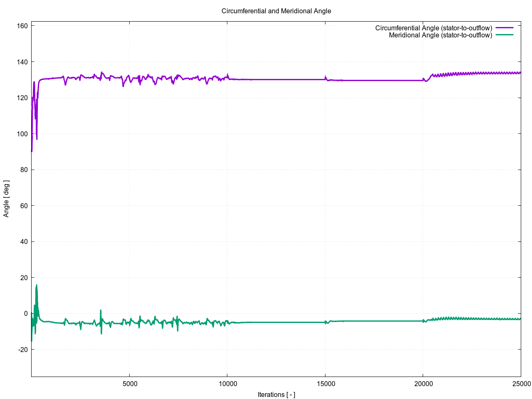Click the green curve's highest initial spike peak

click(37, 286)
